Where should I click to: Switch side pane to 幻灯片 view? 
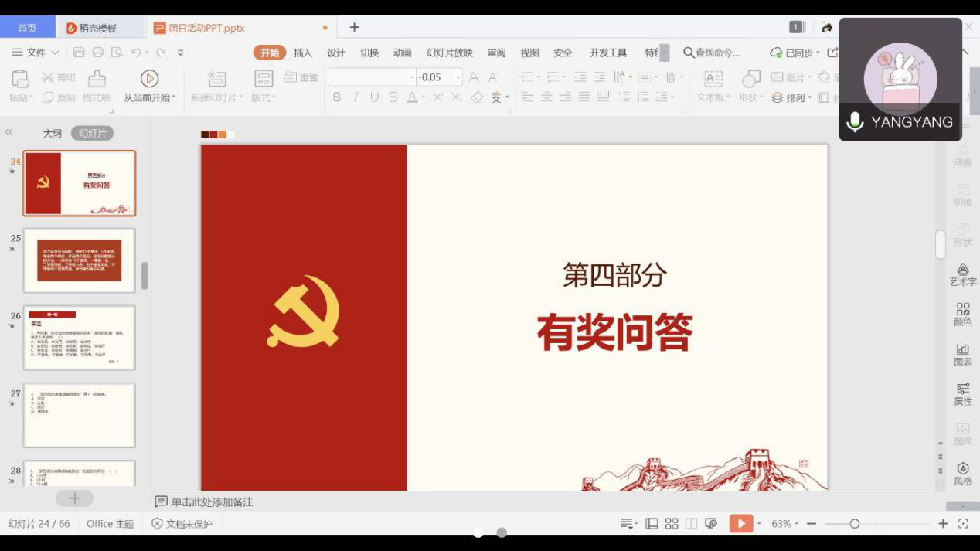click(93, 134)
